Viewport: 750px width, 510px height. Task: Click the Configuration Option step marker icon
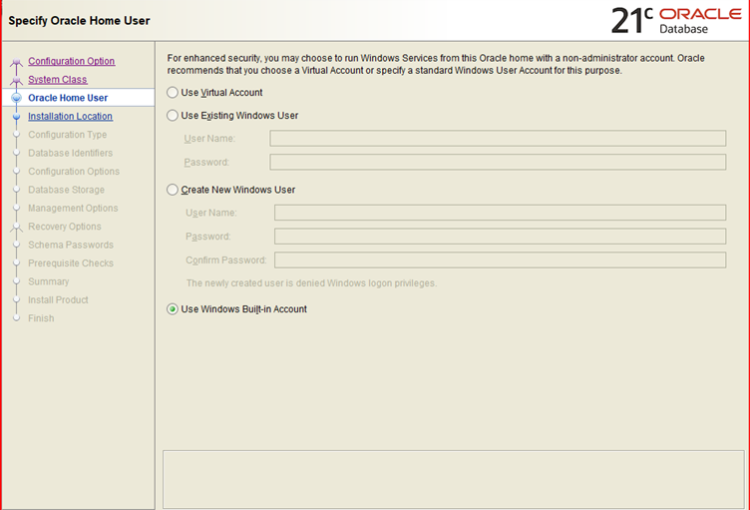point(16,62)
